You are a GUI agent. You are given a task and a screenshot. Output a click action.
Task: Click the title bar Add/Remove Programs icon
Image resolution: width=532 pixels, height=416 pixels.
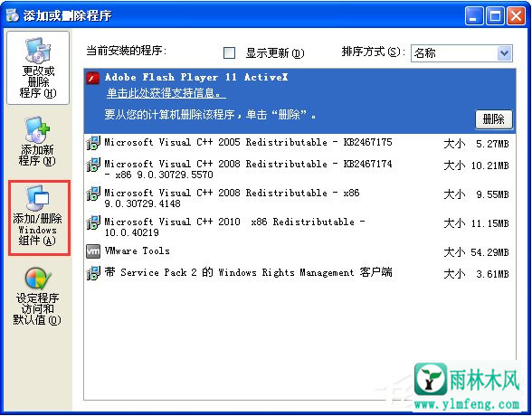pyautogui.click(x=13, y=14)
